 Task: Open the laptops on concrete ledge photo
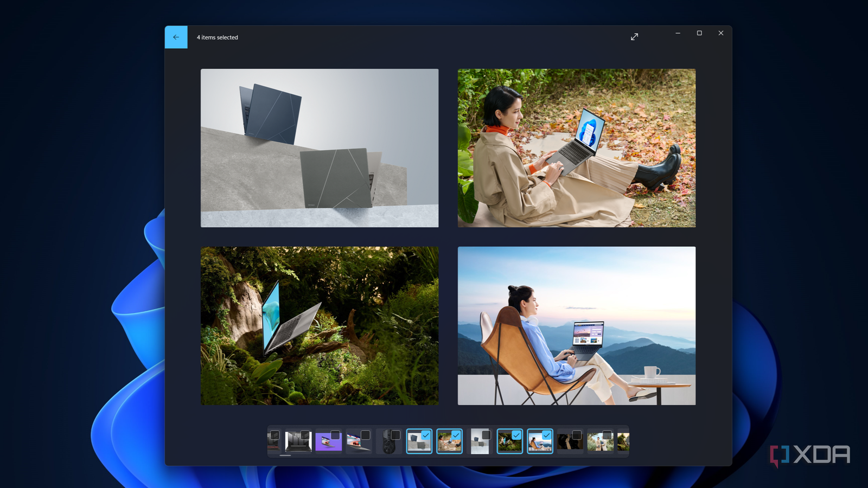coord(319,147)
